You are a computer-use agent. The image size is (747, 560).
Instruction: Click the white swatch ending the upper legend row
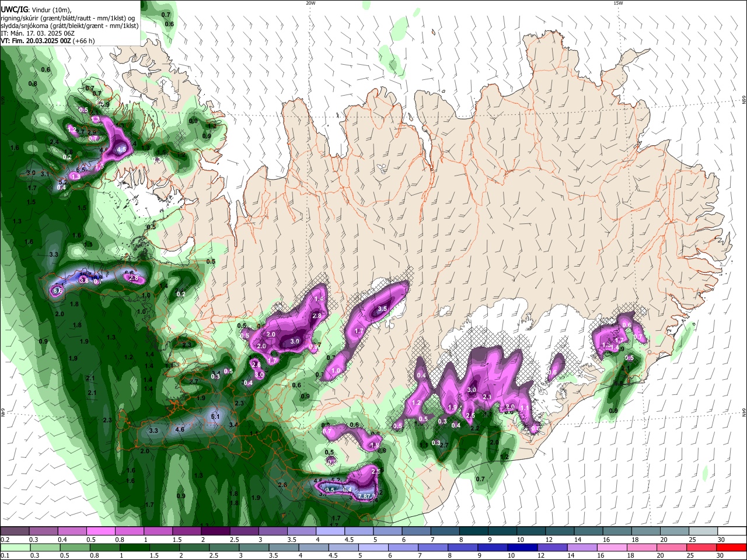(x=732, y=531)
